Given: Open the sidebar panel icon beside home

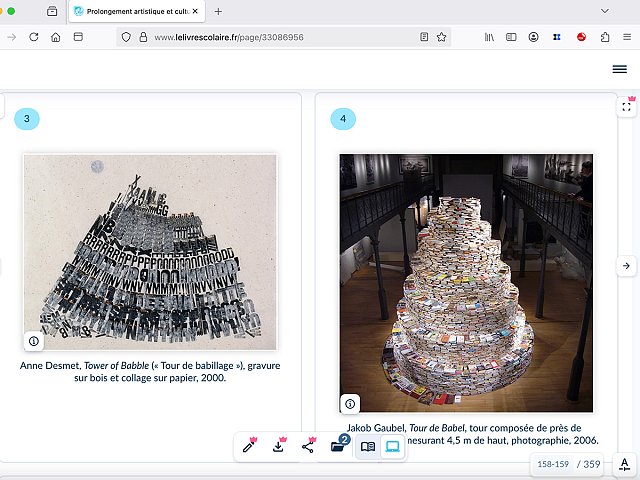Looking at the screenshot, I should point(78,37).
